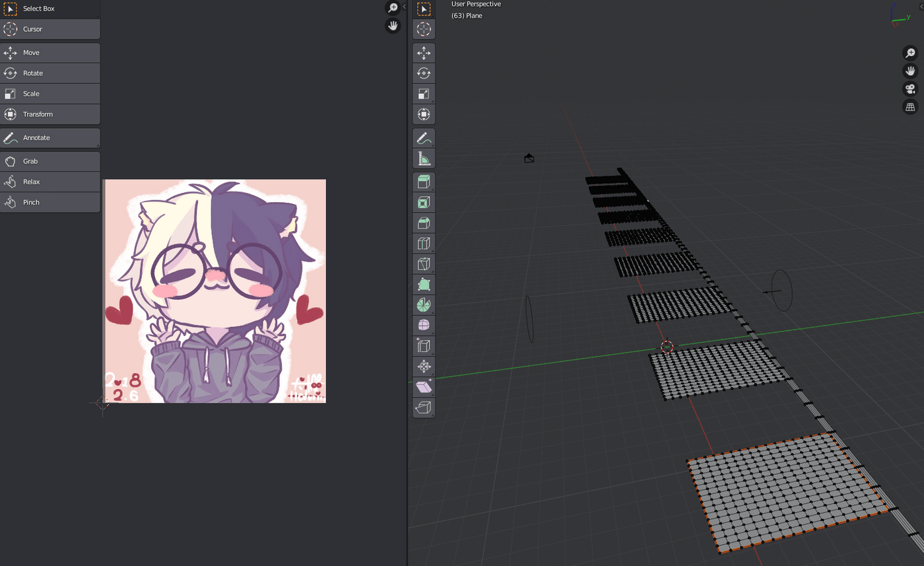Choose the Cursor tool in UV editor
This screenshot has width=924, height=566.
(50, 29)
